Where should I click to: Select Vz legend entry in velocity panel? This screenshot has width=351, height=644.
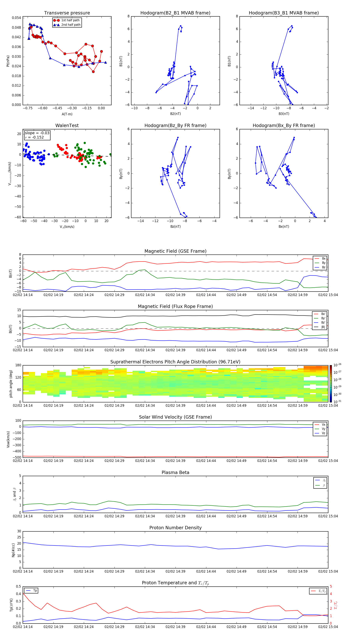click(320, 433)
